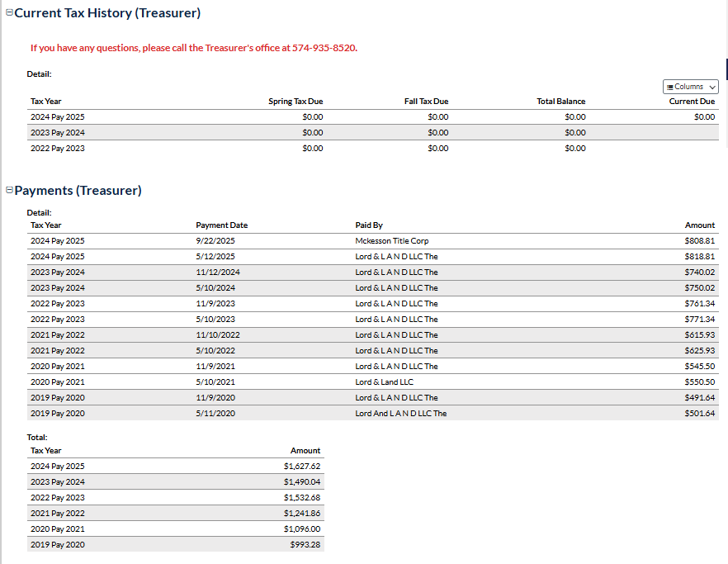Click the Spring Tax Due column header
728x564 pixels.
(295, 102)
